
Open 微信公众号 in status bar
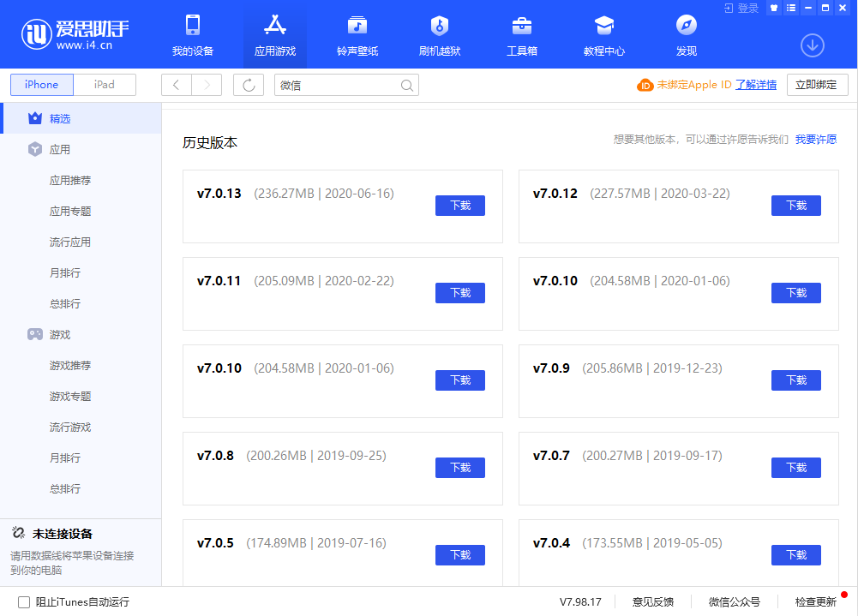point(735,602)
